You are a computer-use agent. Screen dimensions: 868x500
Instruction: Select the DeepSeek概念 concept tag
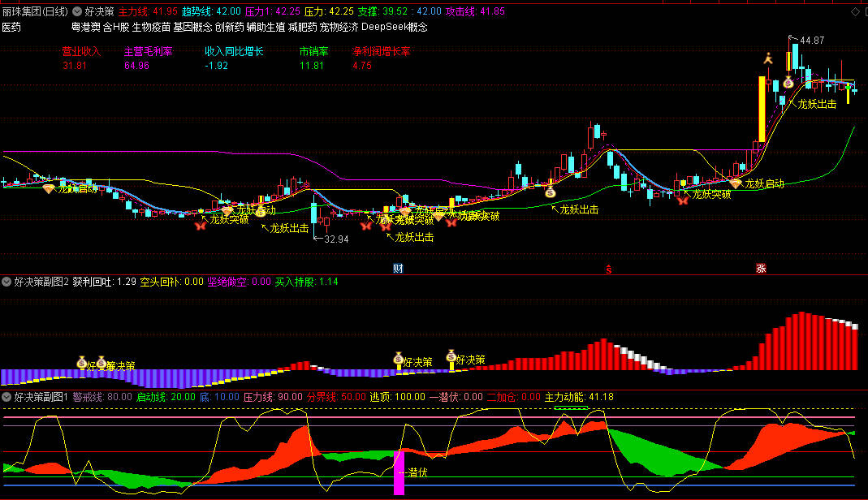[394, 27]
